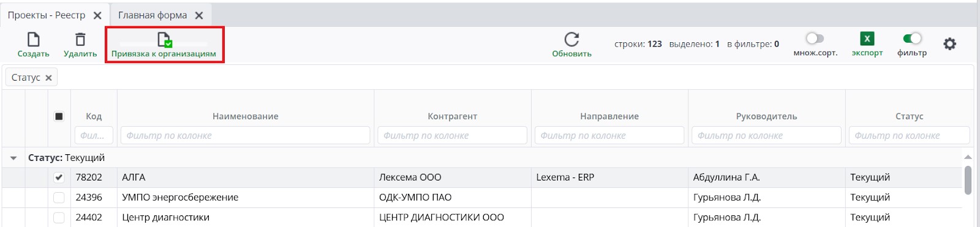Focus the Контрагент column filter field
This screenshot has width=980, height=227.
(453, 135)
